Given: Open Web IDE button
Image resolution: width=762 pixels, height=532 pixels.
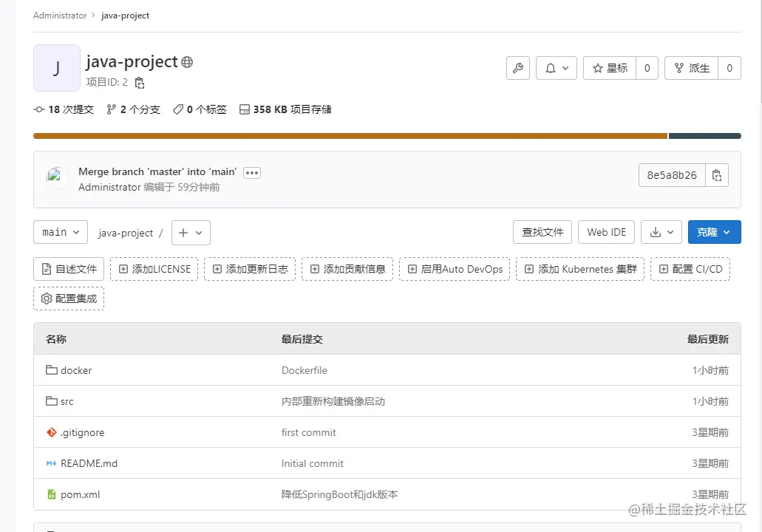Looking at the screenshot, I should coord(606,232).
